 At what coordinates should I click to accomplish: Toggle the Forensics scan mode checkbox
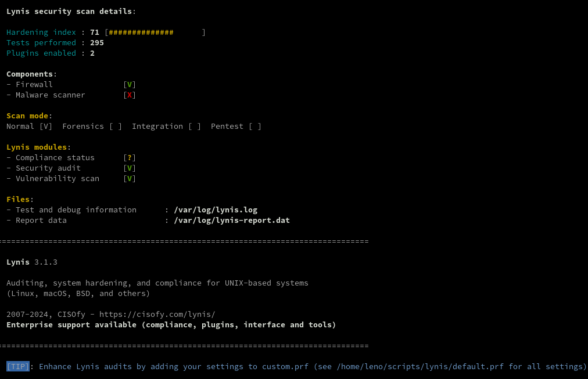pos(116,127)
